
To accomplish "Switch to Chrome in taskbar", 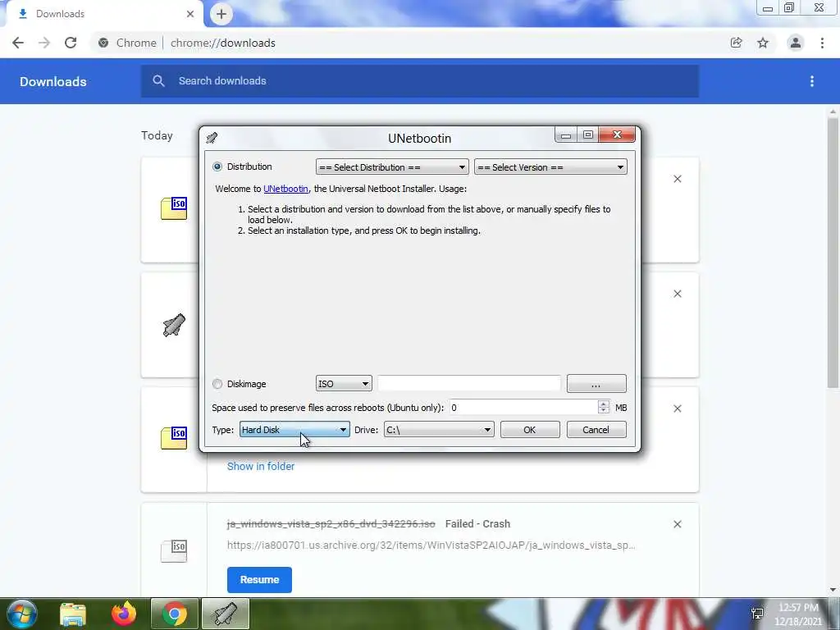I will pyautogui.click(x=175, y=614).
